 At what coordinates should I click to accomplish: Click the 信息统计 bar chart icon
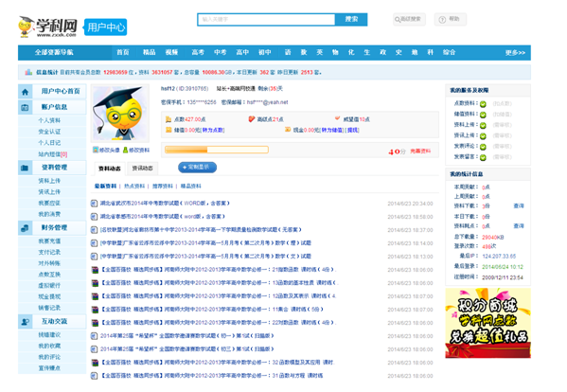tap(28, 72)
